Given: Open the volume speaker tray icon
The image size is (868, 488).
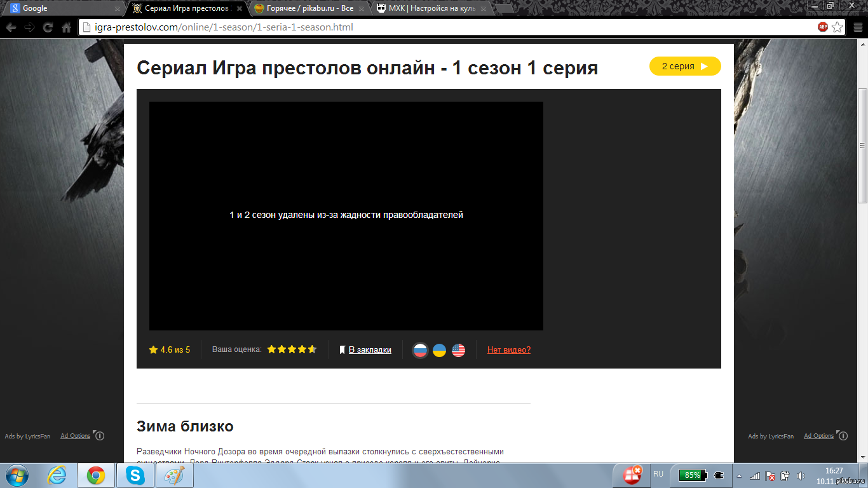Looking at the screenshot, I should 801,475.
